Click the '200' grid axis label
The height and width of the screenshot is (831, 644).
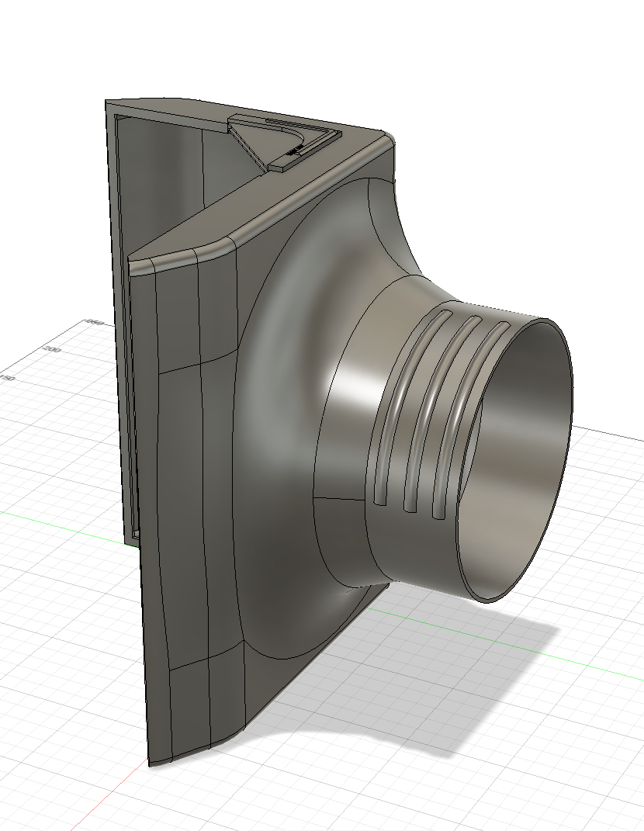click(53, 349)
